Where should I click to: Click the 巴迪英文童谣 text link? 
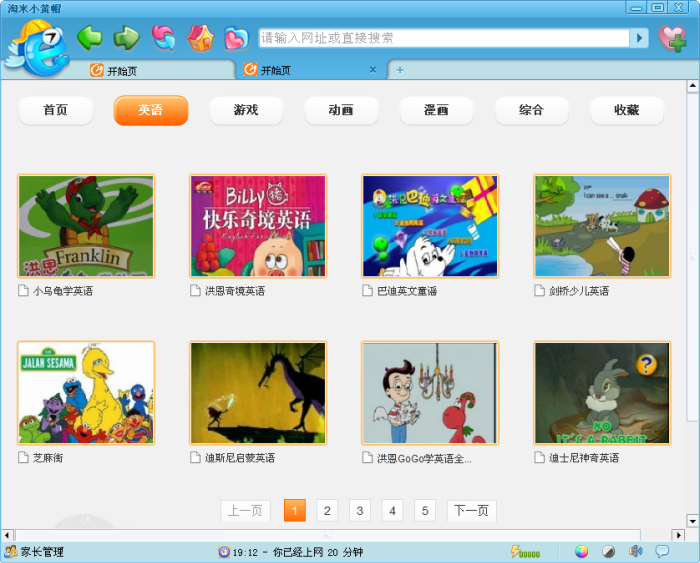407,291
